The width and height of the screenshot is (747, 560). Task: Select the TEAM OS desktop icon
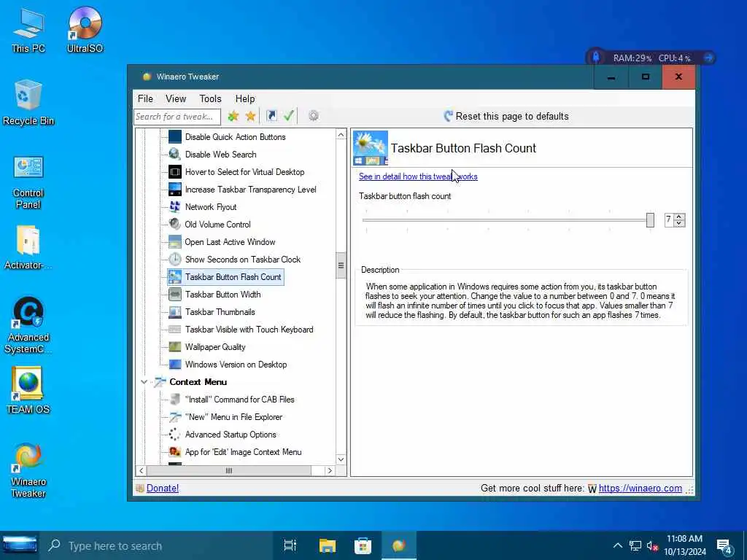pos(28,391)
